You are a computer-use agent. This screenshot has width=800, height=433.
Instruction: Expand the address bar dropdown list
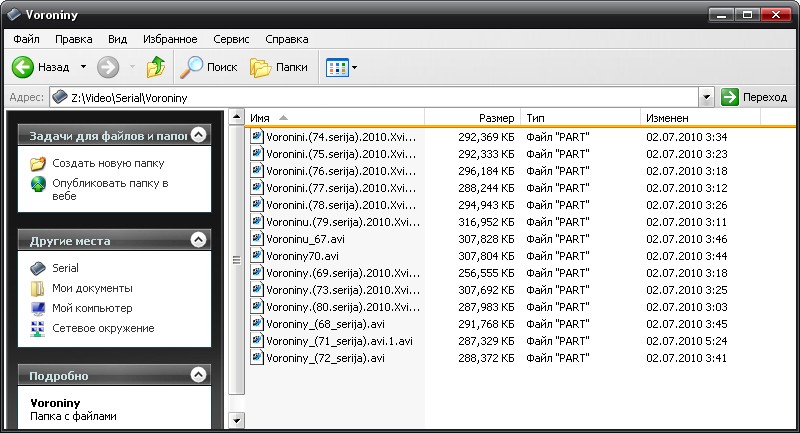click(x=707, y=97)
